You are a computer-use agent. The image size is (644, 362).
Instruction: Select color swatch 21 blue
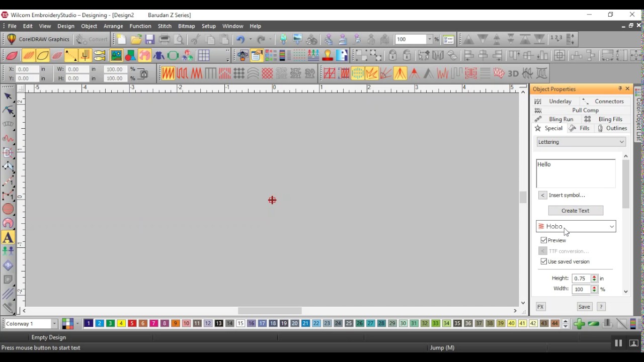pyautogui.click(x=305, y=323)
